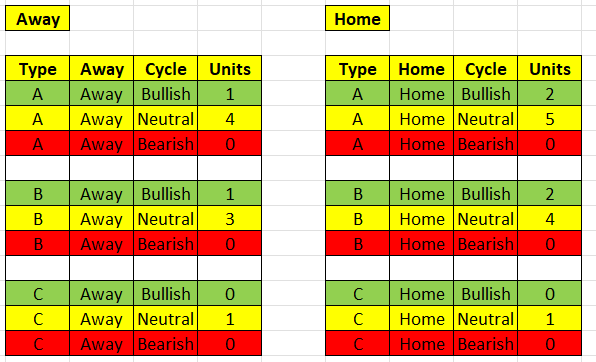
Task: Click Type C cell in Away Bullish row
Action: (x=38, y=294)
